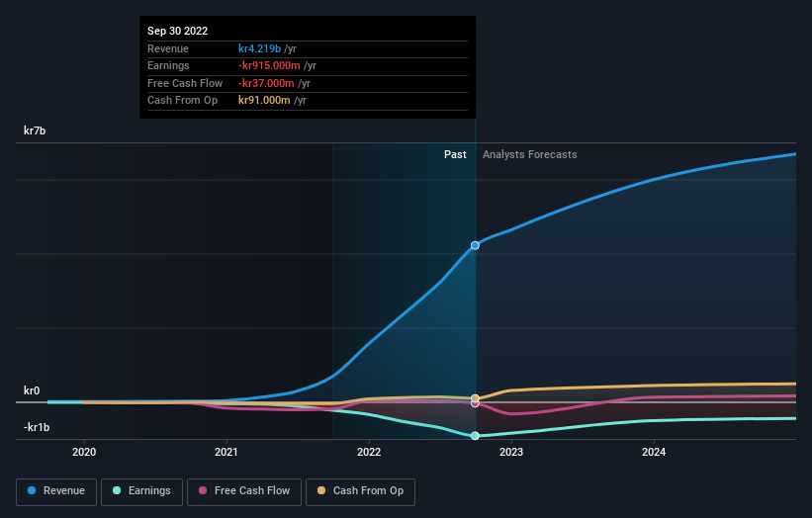Click the 2024 x-axis label

point(654,452)
